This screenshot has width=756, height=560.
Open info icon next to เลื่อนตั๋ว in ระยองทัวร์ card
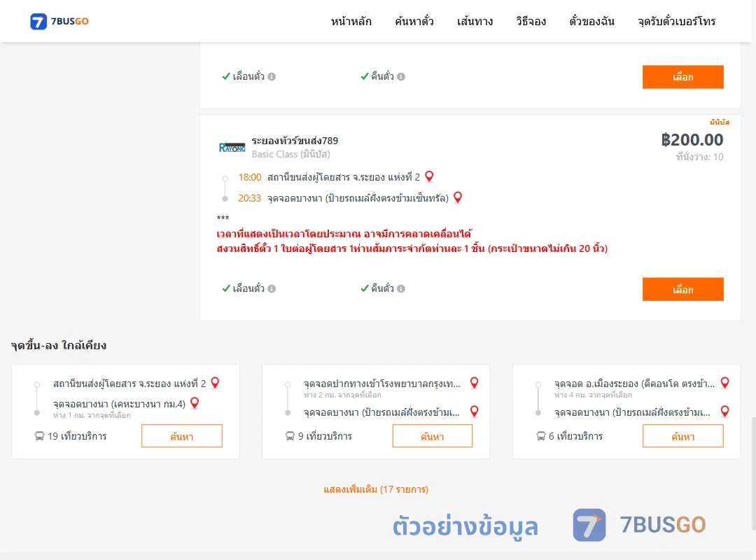(x=272, y=288)
